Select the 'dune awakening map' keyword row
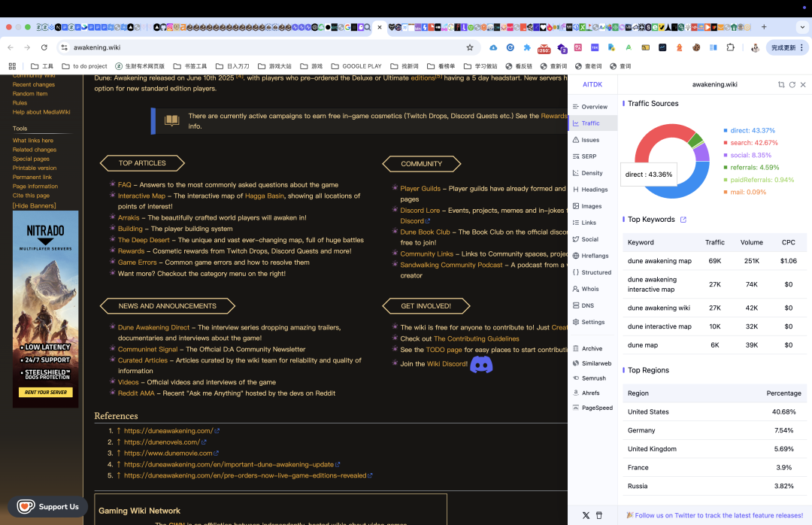 pos(715,261)
